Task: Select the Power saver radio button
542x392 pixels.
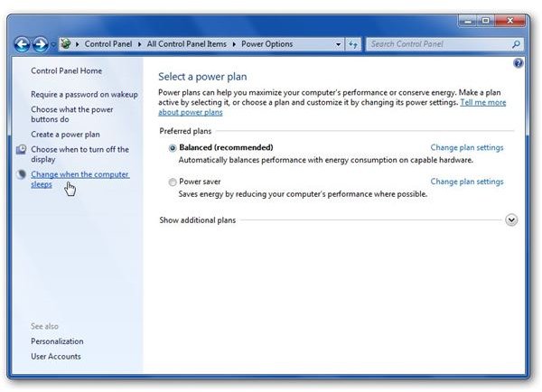Action: [173, 182]
